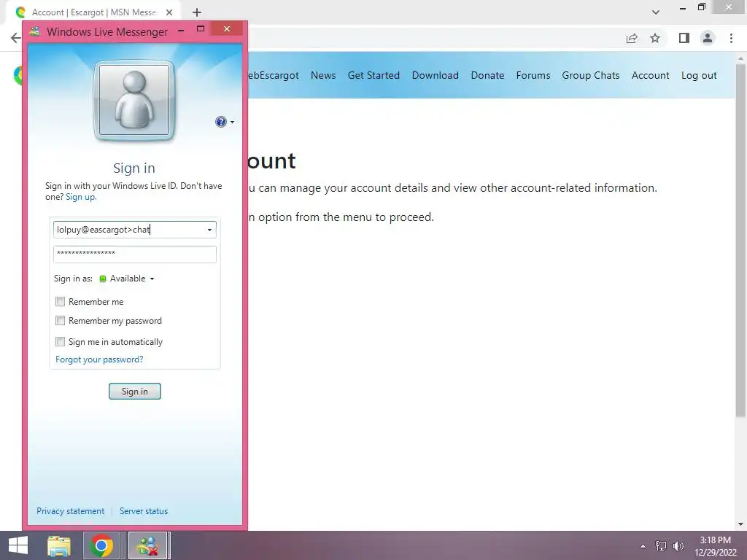The image size is (747, 560).
Task: Open the Chrome three-dot menu
Action: 731,38
